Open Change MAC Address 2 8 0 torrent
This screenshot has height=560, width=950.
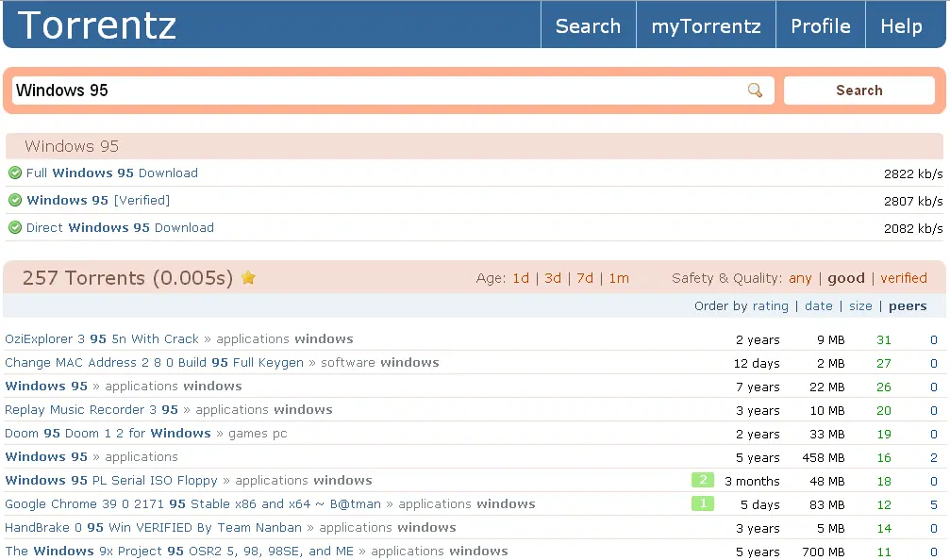click(154, 363)
